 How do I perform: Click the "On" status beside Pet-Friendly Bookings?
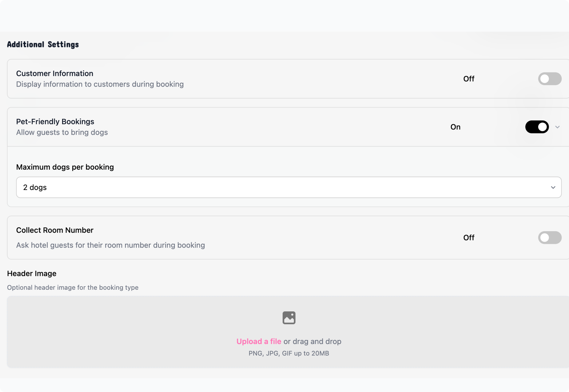455,127
